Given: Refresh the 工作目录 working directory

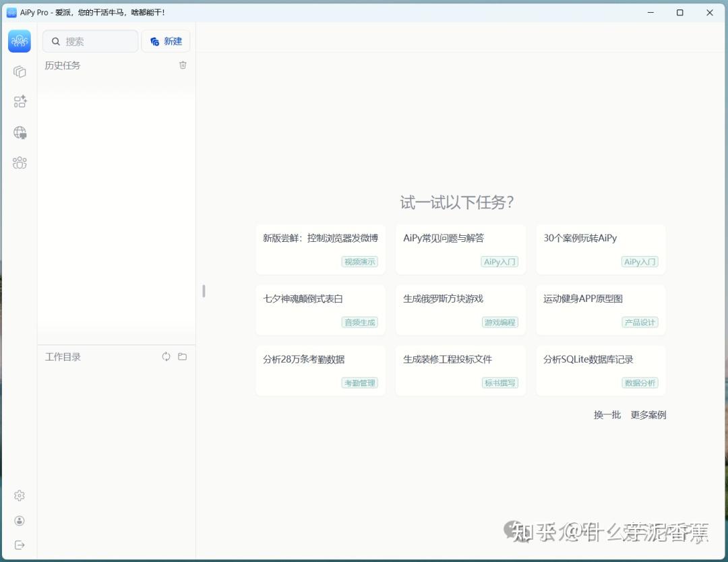Looking at the screenshot, I should click(x=166, y=356).
